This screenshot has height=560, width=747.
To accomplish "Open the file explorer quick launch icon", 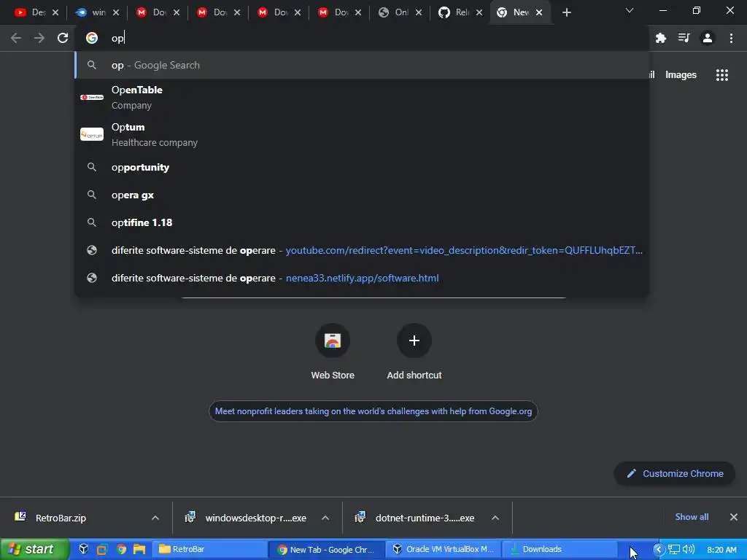I will [x=139, y=549].
